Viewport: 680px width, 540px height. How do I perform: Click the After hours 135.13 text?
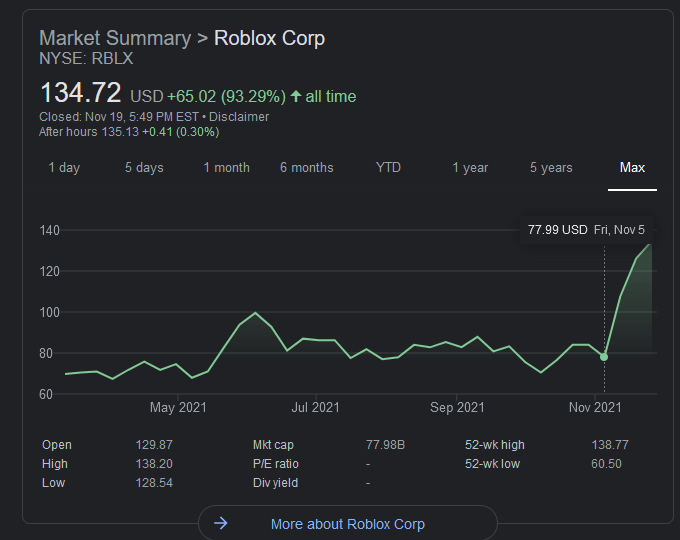[89, 132]
